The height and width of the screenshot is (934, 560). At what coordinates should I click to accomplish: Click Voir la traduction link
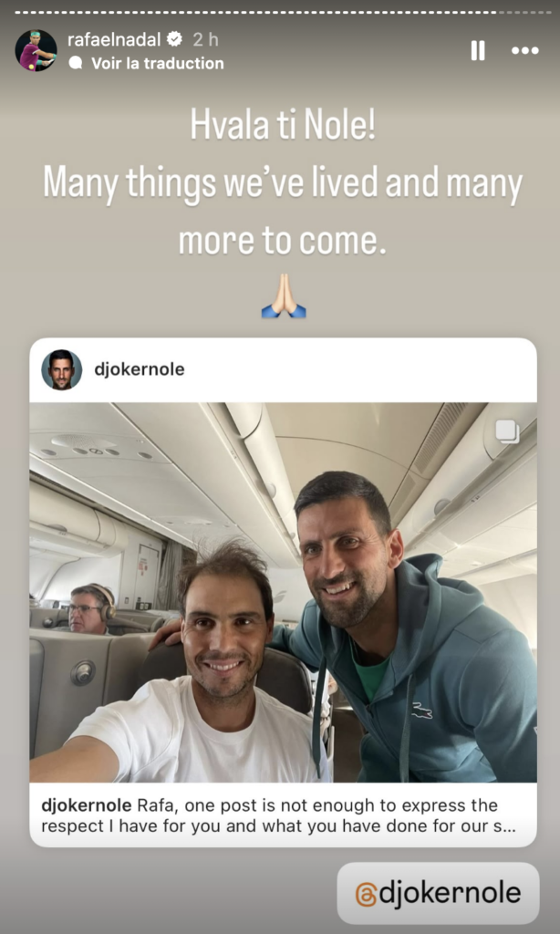[x=157, y=63]
